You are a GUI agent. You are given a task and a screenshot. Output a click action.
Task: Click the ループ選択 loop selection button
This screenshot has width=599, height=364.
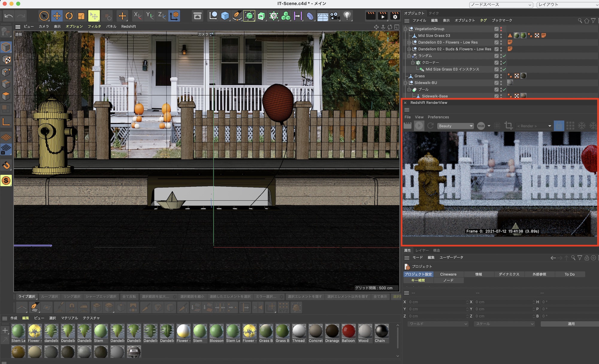coord(50,296)
